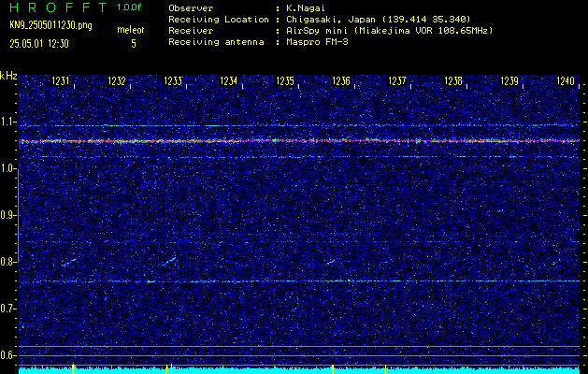The width and height of the screenshot is (588, 374).
Task: Click the Receiving Location label
Action: coord(219,19)
